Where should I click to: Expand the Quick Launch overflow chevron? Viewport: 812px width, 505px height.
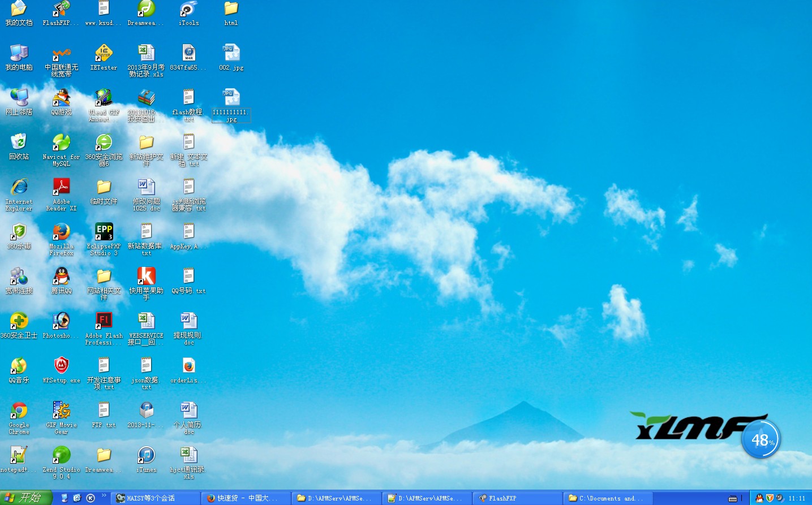click(x=104, y=496)
